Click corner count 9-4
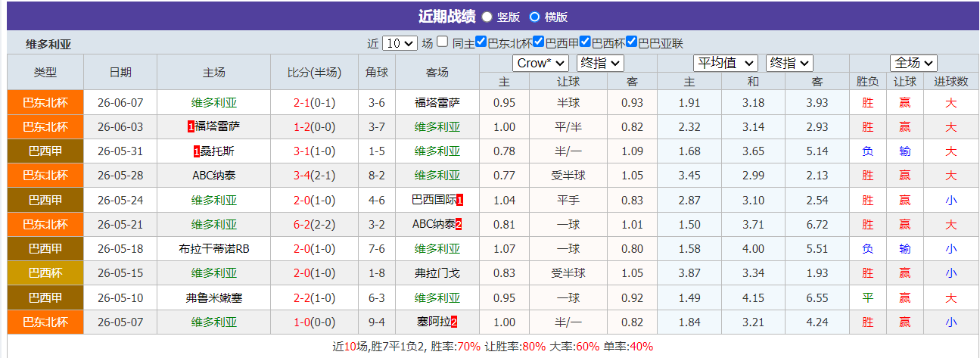980x358 pixels. [x=376, y=322]
